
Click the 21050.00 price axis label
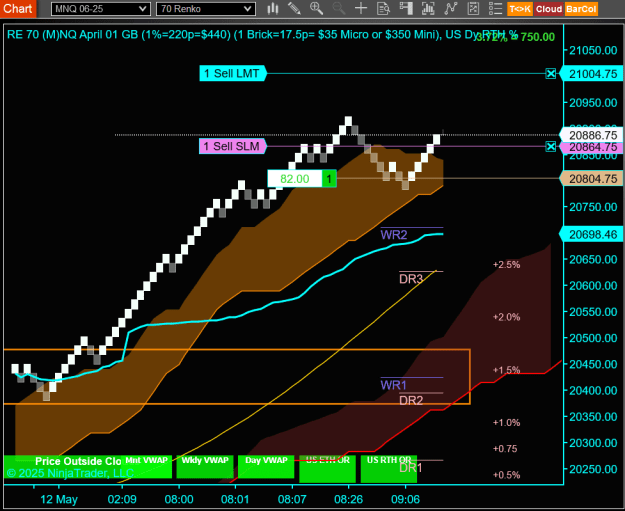pyautogui.click(x=593, y=50)
